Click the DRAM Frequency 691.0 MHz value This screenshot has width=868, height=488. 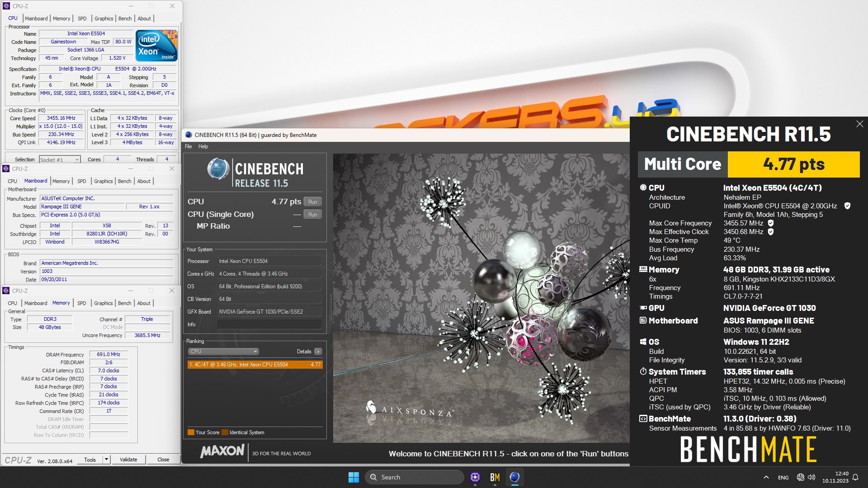[108, 355]
